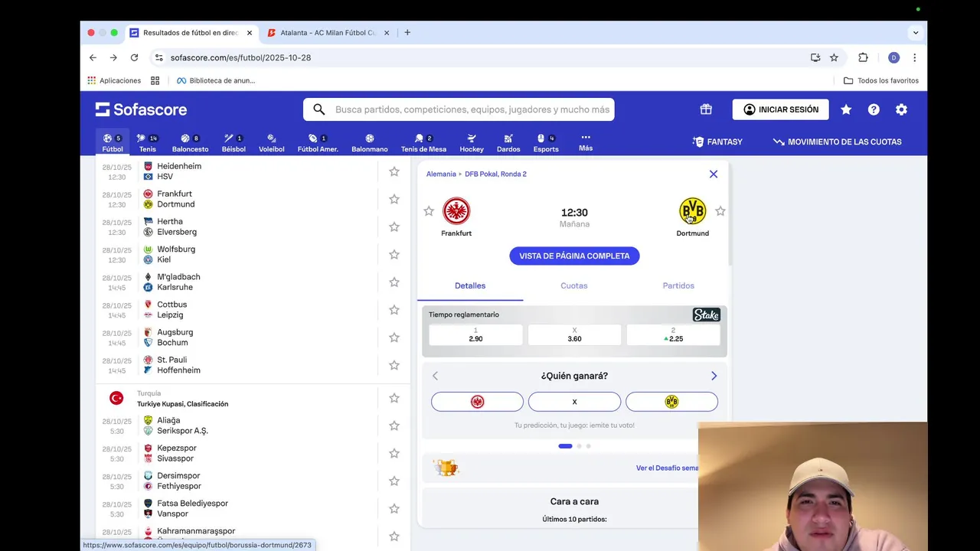Favorite Dortmund team in match panel
Viewport: 980px width, 551px height.
(x=720, y=211)
